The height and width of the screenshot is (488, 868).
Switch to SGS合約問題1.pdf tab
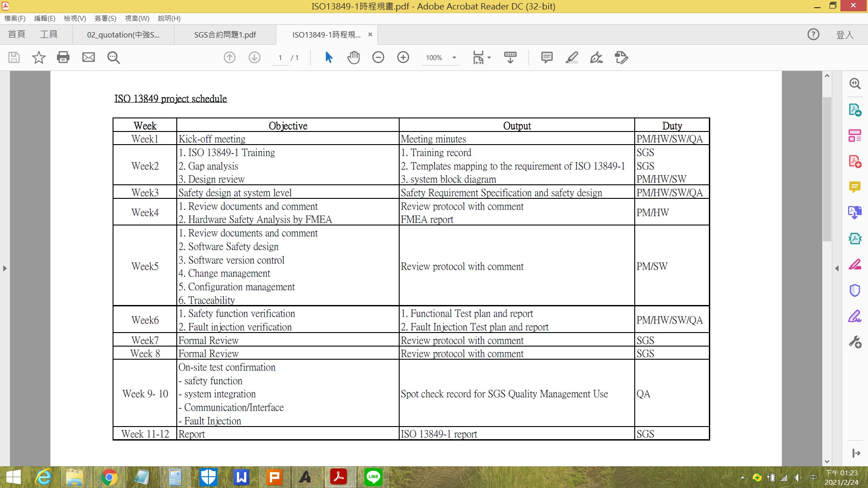tap(225, 35)
